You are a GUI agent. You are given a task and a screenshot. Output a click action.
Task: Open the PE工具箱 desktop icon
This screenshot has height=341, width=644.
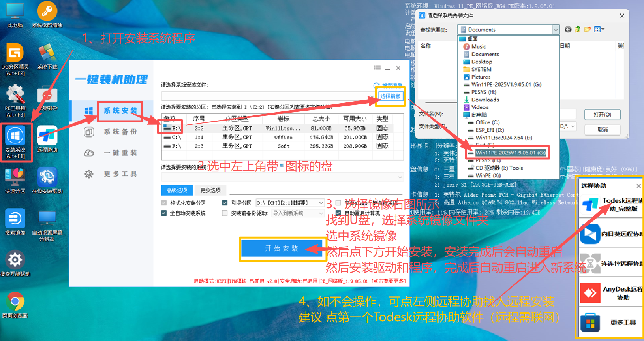(x=15, y=95)
